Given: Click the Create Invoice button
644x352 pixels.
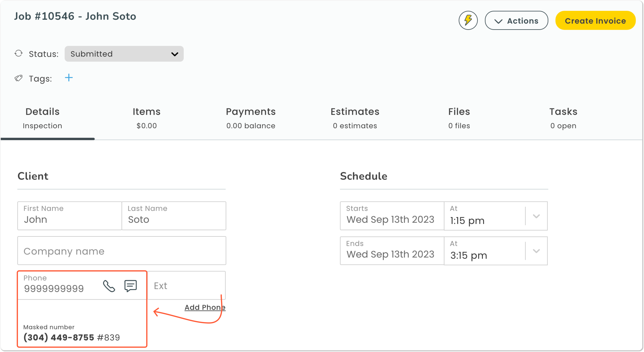Looking at the screenshot, I should point(595,20).
